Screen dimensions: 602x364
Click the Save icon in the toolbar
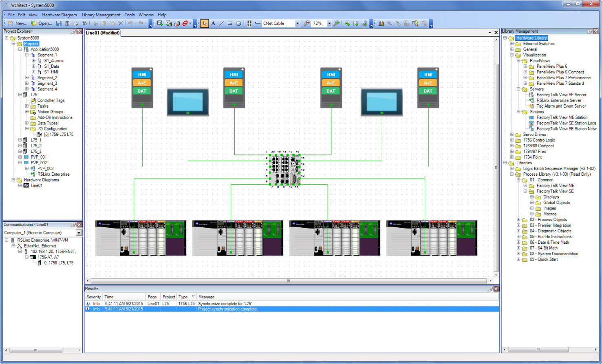(59, 24)
